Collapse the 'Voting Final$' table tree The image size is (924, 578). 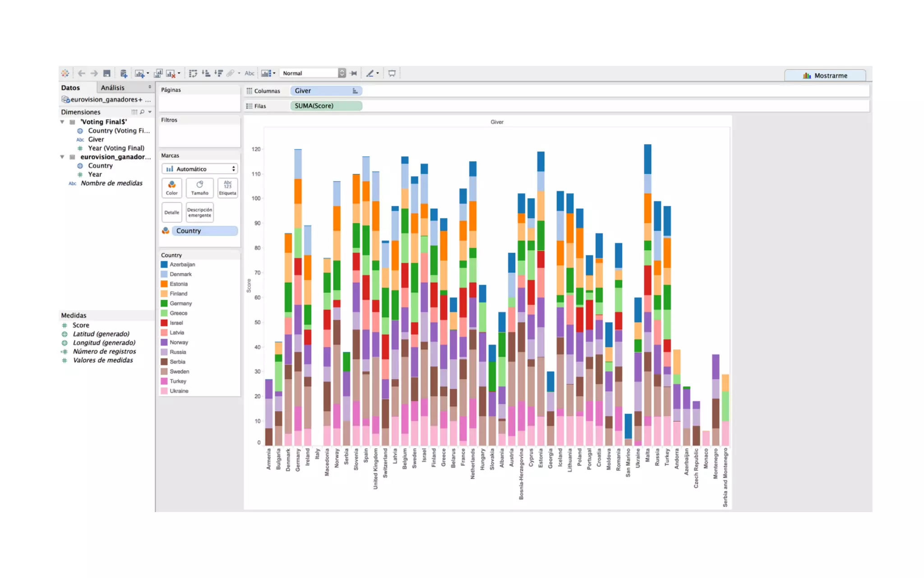tap(62, 122)
